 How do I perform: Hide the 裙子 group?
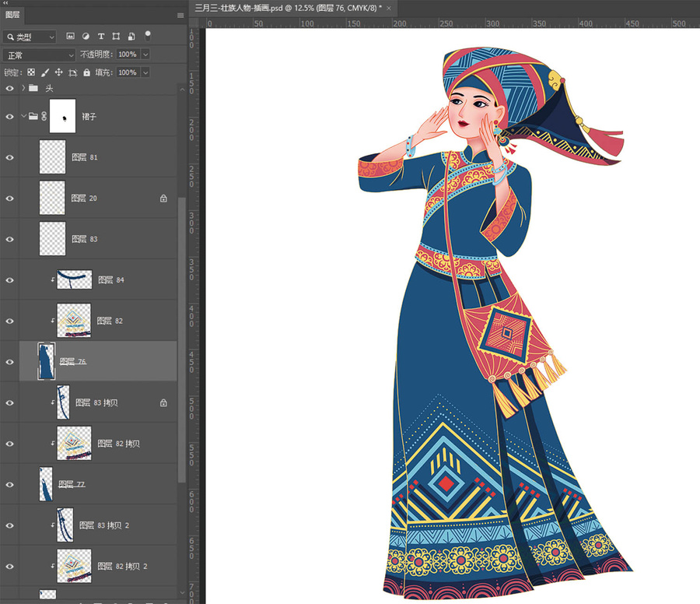click(9, 117)
